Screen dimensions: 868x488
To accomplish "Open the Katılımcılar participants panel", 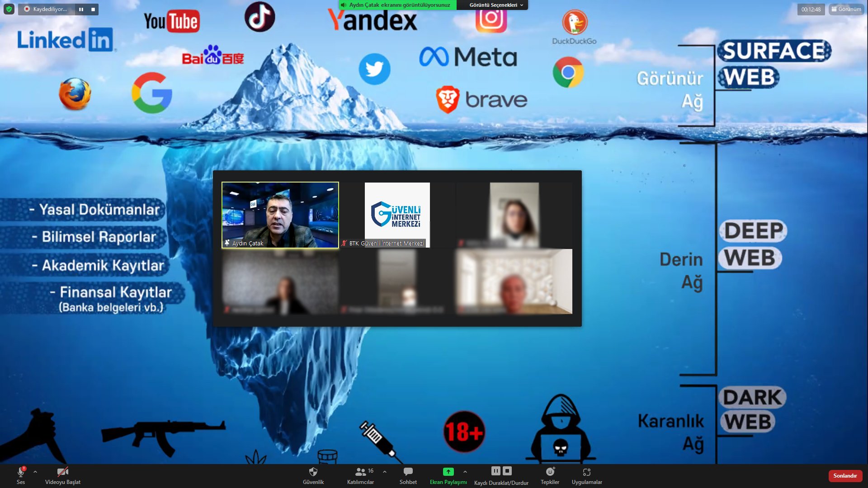I will 361,476.
